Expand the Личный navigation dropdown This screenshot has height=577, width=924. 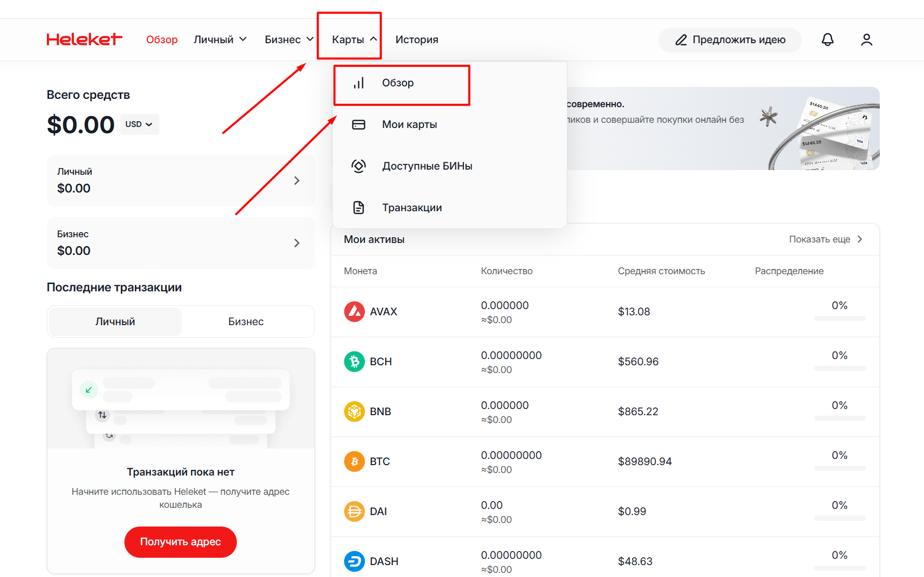click(220, 40)
